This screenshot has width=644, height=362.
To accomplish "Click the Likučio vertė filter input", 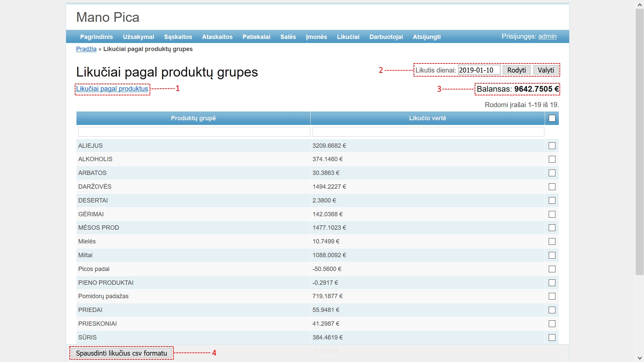I will point(428,132).
